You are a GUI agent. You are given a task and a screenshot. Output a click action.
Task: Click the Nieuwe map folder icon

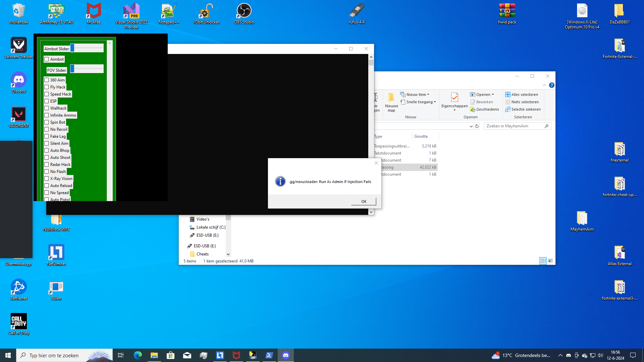click(391, 98)
